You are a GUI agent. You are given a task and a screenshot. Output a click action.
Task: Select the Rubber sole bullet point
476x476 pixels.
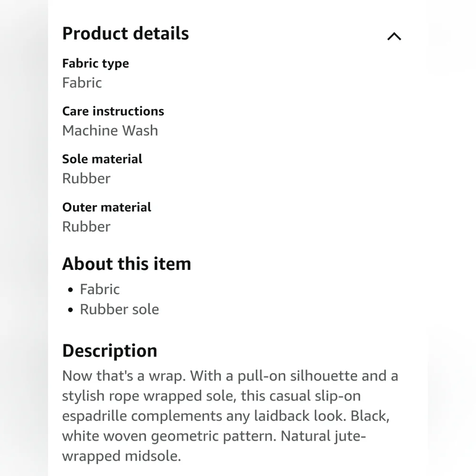pyautogui.click(x=119, y=309)
